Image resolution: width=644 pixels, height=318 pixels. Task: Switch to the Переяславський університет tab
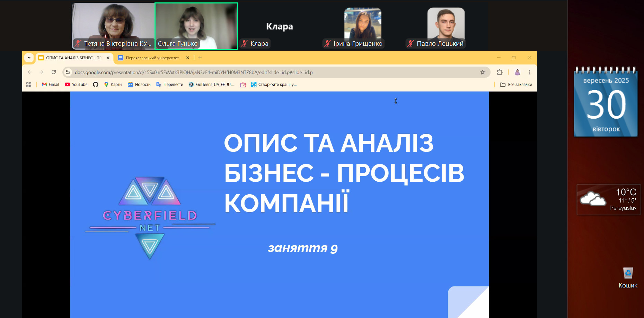pyautogui.click(x=152, y=58)
